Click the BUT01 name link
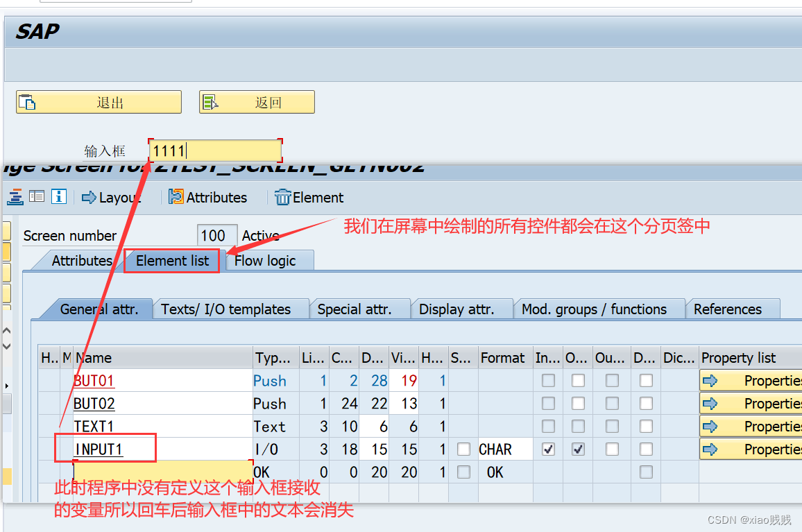Image resolution: width=802 pixels, height=532 pixels. point(94,380)
